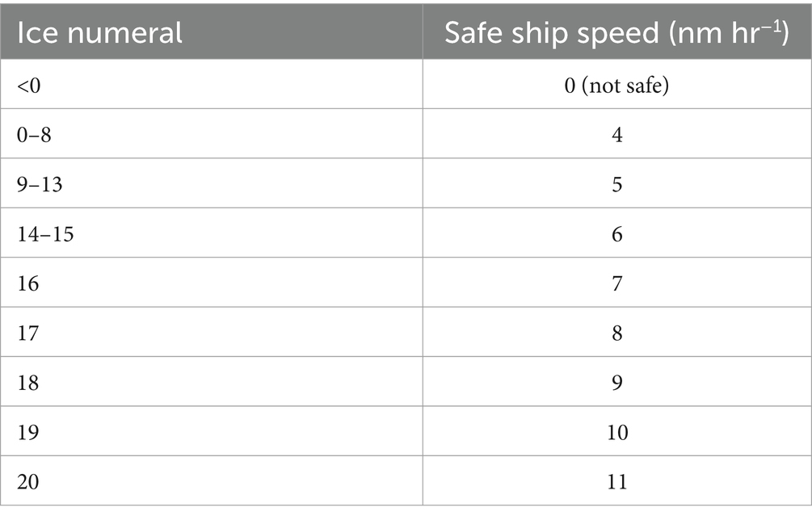Select the '<0' ice numeral cell
The height and width of the screenshot is (520, 812).
(x=212, y=84)
